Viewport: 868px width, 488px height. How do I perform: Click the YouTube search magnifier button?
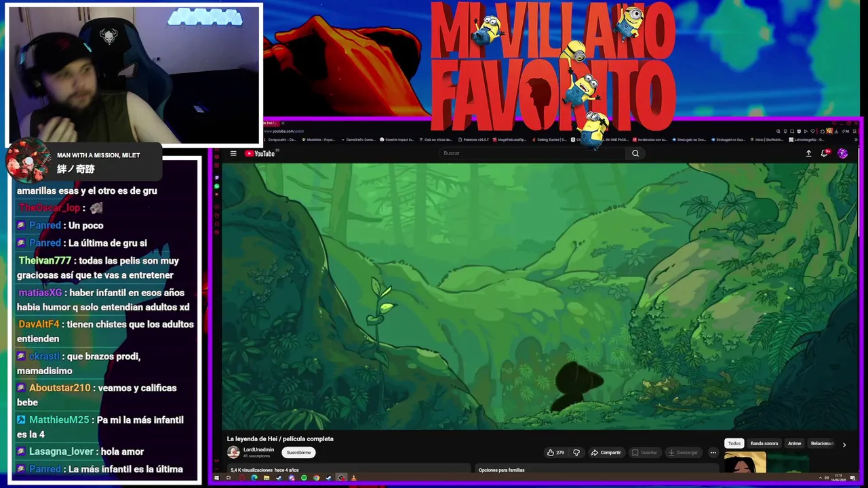(635, 153)
